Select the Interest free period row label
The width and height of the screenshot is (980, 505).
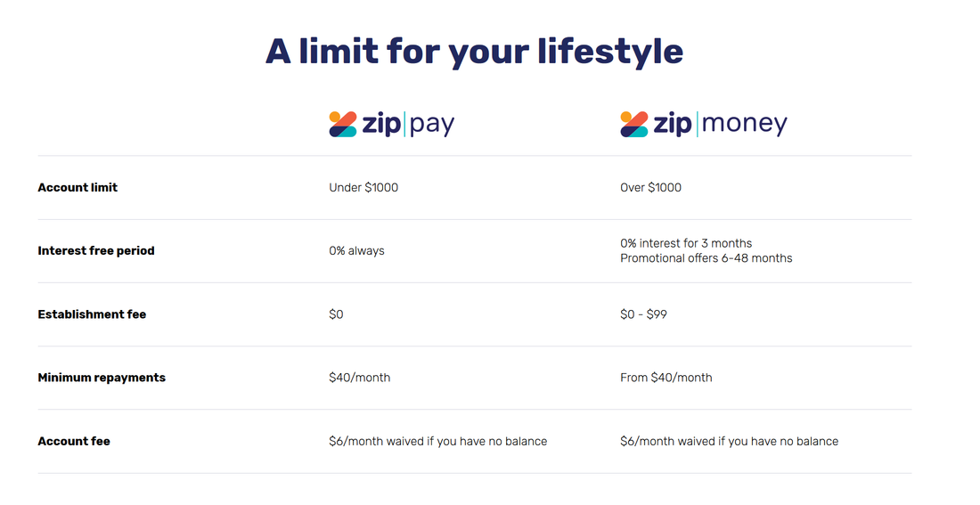(96, 251)
